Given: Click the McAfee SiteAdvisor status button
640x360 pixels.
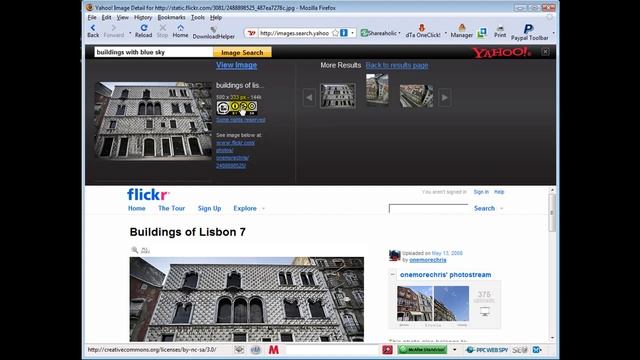Looking at the screenshot, I should point(422,350).
